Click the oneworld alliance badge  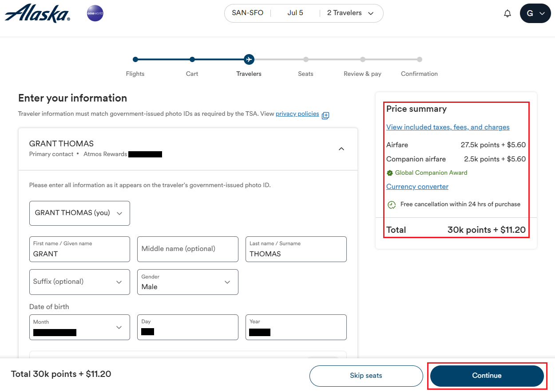(95, 13)
